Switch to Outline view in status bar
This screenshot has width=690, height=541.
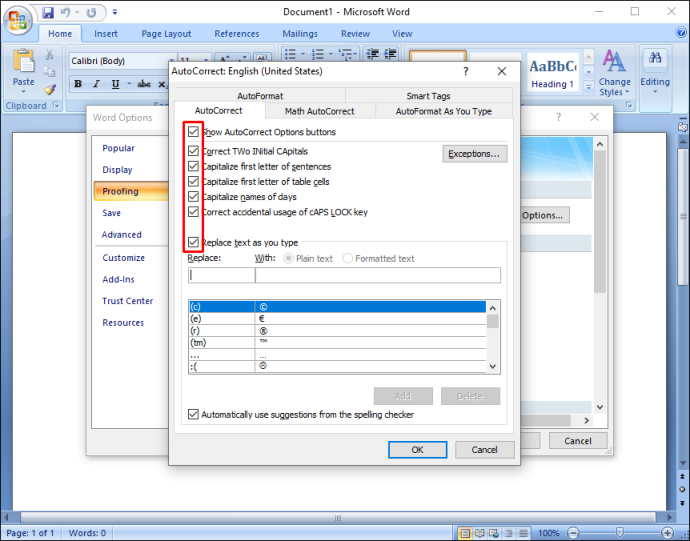click(x=508, y=533)
